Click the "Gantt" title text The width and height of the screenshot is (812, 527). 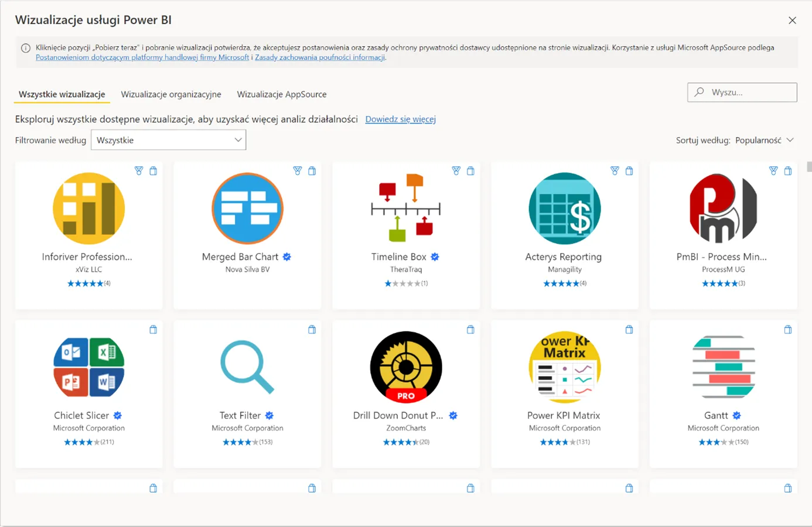click(x=717, y=415)
